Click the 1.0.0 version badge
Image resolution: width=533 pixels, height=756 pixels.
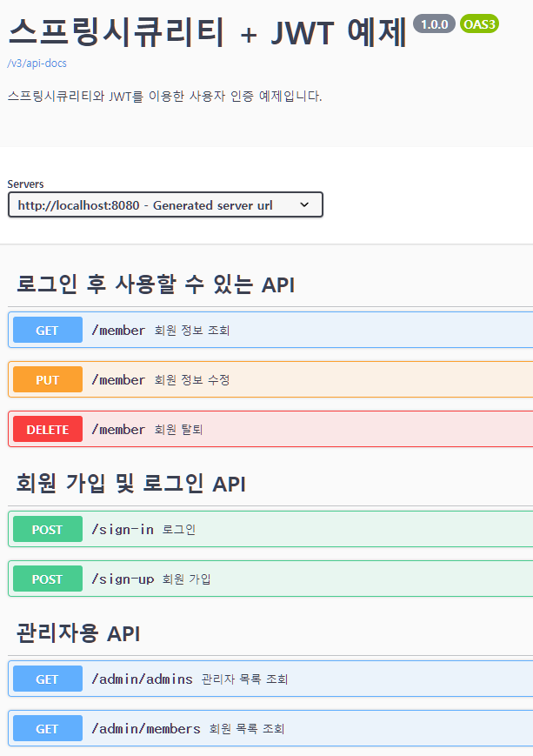tap(434, 24)
